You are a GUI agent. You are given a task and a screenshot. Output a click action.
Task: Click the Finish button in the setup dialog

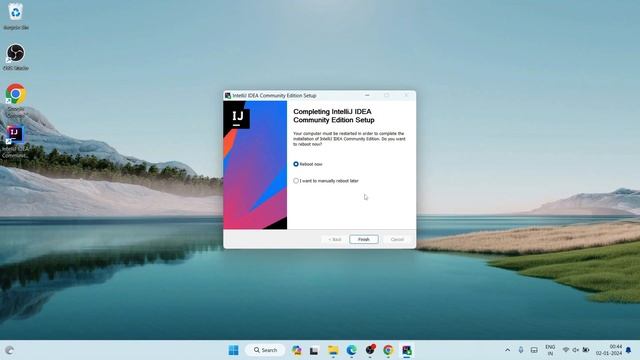(x=364, y=240)
